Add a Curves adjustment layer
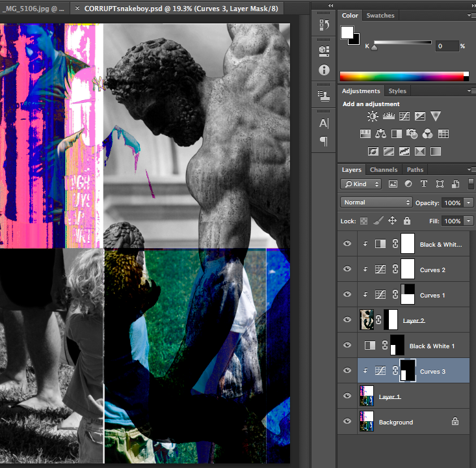 pyautogui.click(x=404, y=116)
